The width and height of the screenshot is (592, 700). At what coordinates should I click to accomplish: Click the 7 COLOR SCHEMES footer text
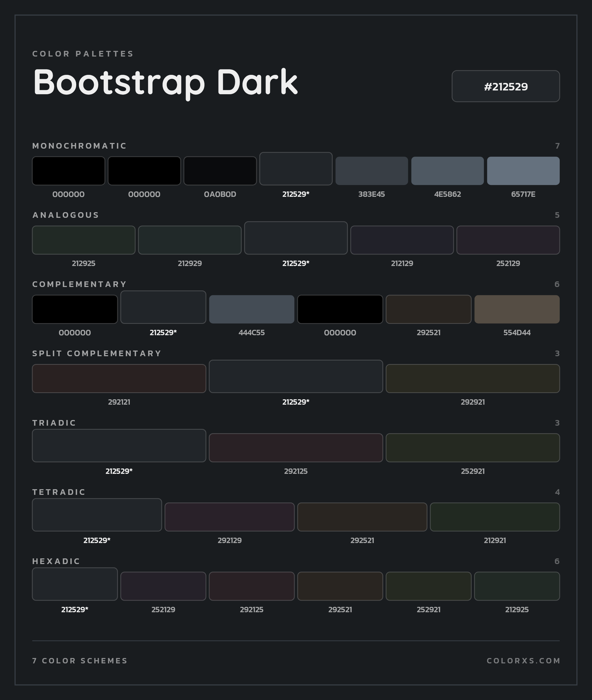[80, 661]
